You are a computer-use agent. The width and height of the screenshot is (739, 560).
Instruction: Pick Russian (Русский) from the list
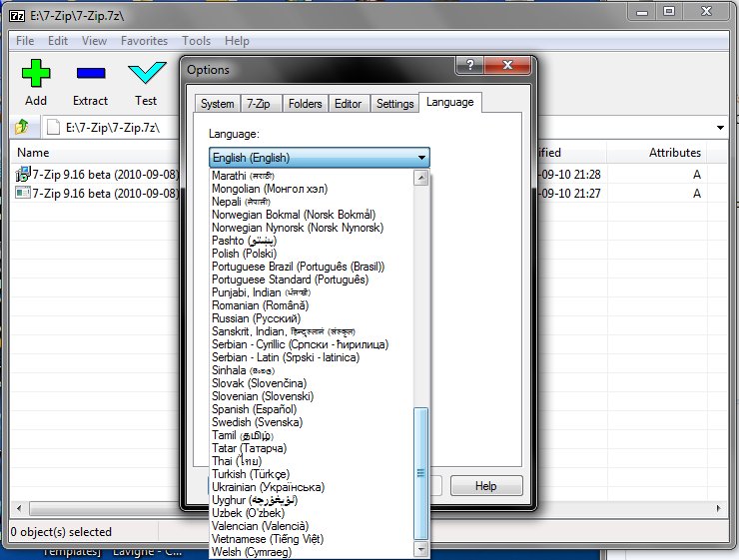(311, 318)
